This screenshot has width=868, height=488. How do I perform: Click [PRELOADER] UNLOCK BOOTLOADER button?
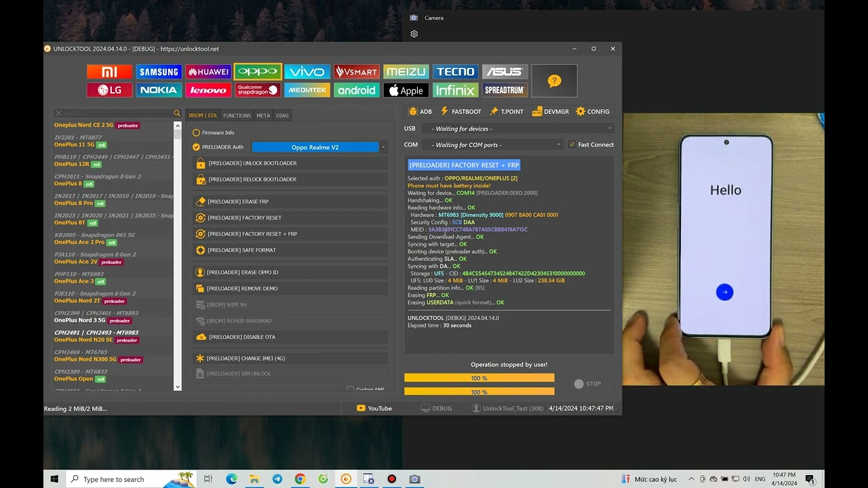(290, 163)
